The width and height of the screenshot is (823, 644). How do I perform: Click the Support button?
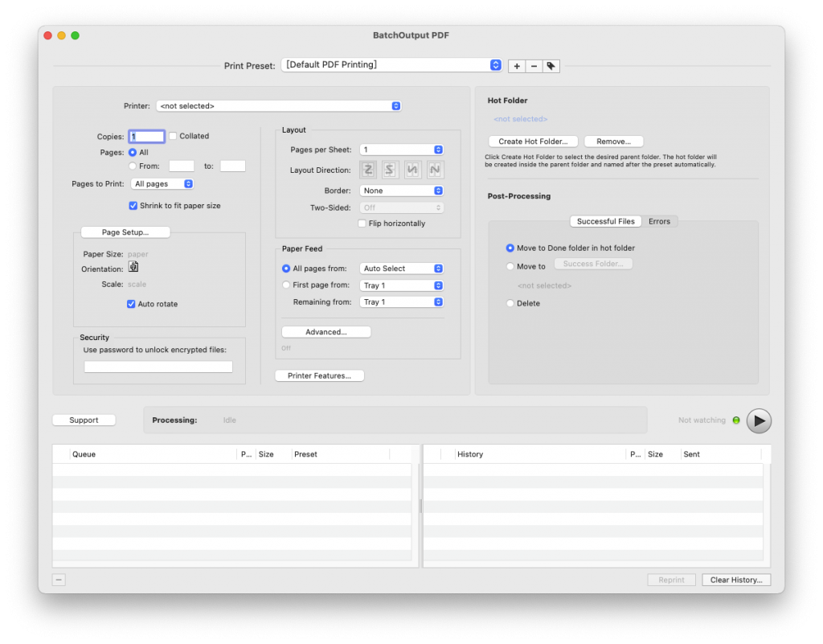point(84,420)
